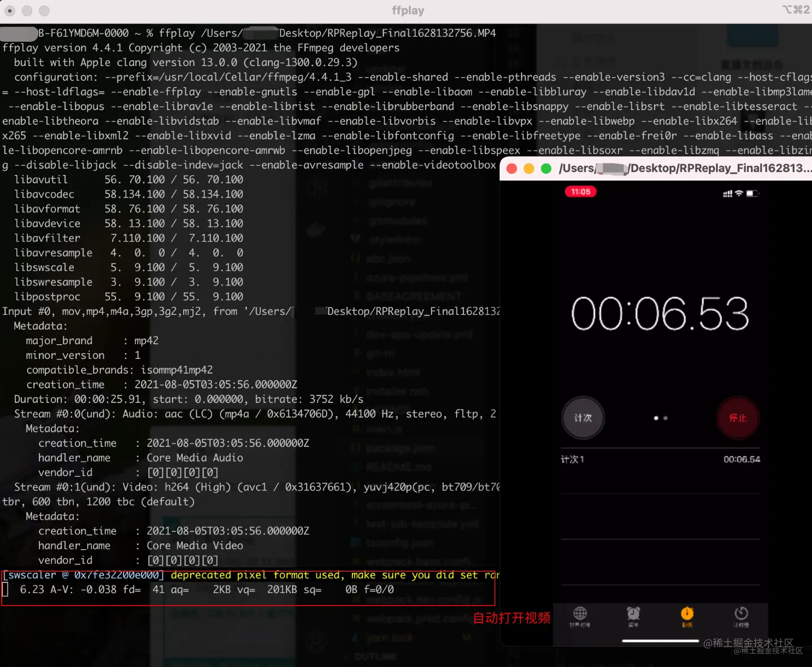
Task: Open the World Clock tab globe icon
Action: point(580,613)
